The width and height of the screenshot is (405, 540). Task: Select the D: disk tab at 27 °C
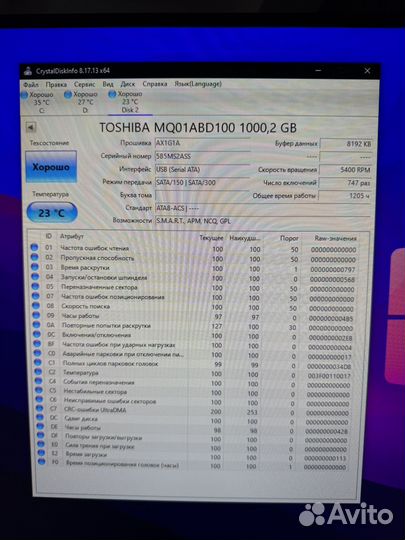click(82, 102)
